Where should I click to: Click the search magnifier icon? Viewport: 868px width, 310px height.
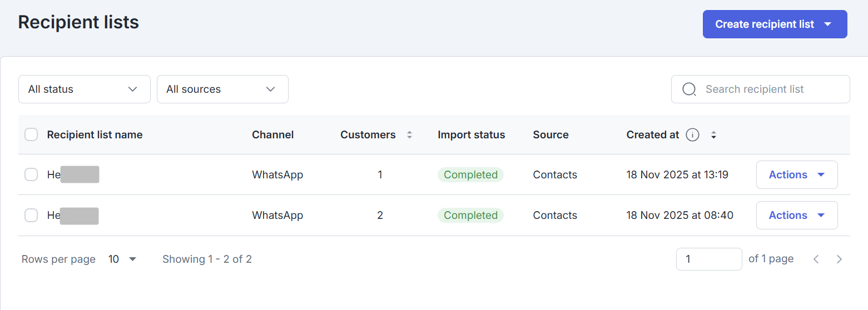point(689,89)
